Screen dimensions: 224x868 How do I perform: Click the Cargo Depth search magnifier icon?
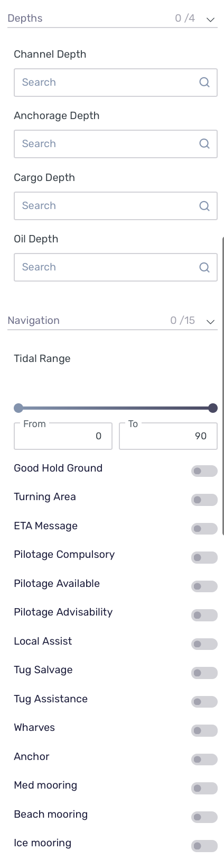tap(204, 206)
